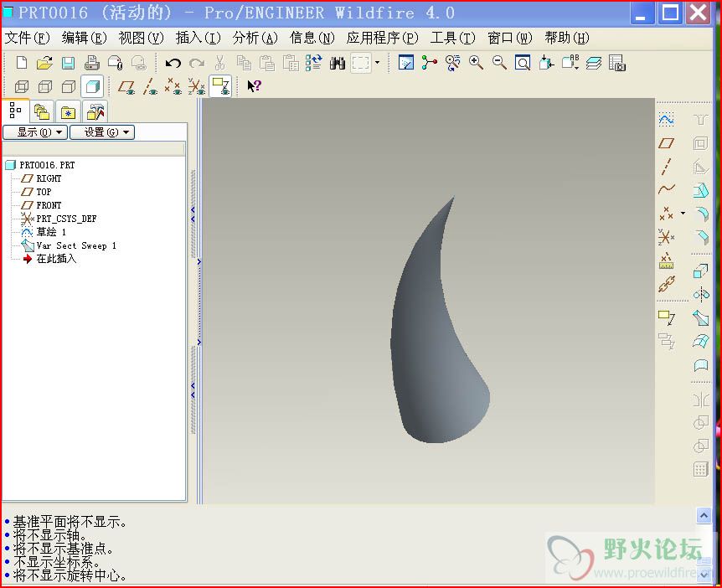Click the Mirror tool icon
The image size is (722, 588).
pos(701,400)
